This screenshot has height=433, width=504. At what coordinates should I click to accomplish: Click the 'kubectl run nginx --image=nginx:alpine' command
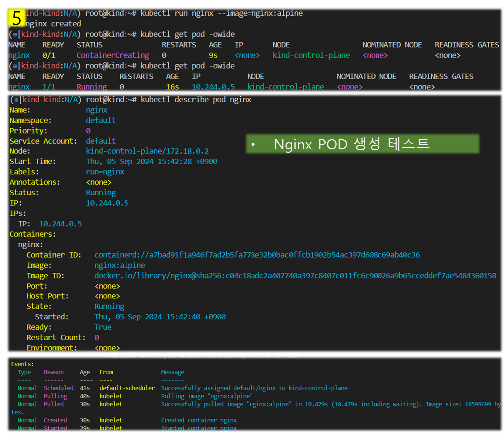pos(222,13)
